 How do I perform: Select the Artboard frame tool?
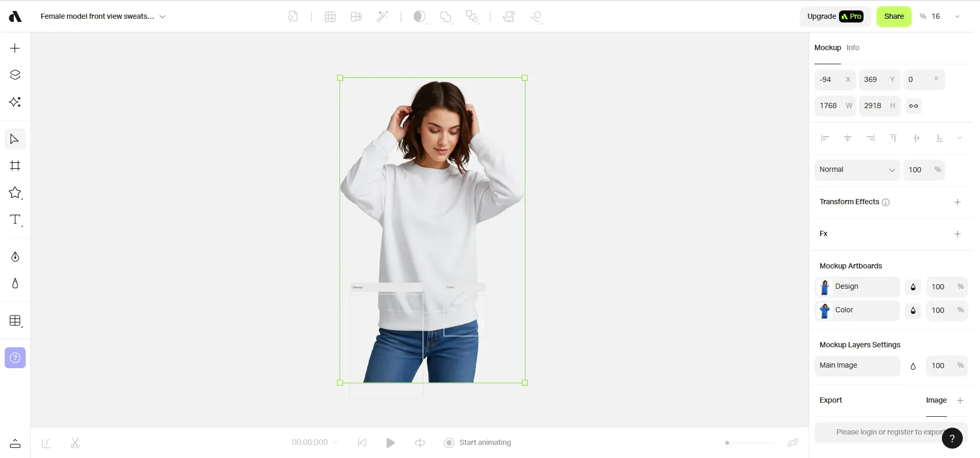point(15,166)
